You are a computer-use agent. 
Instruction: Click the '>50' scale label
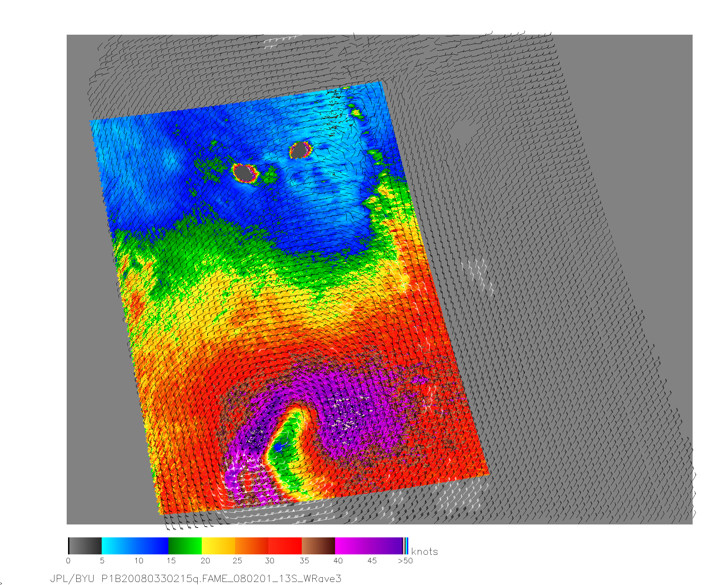pos(405,561)
